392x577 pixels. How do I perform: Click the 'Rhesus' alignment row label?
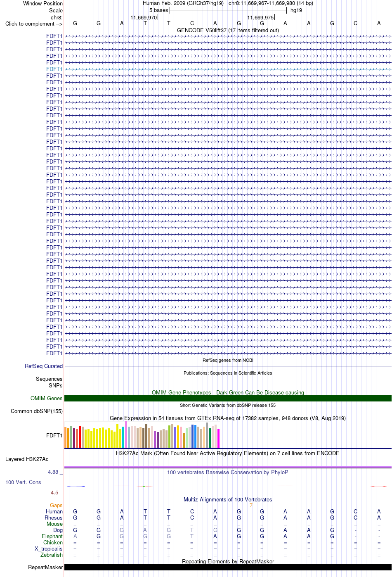(54, 518)
